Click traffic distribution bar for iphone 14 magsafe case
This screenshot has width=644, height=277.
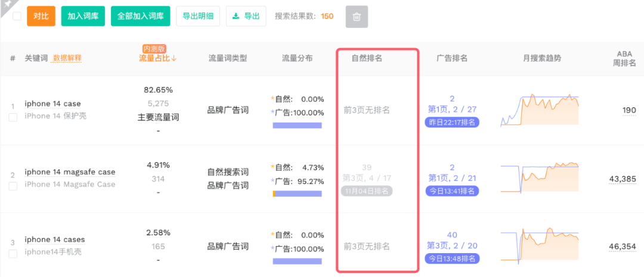point(298,194)
